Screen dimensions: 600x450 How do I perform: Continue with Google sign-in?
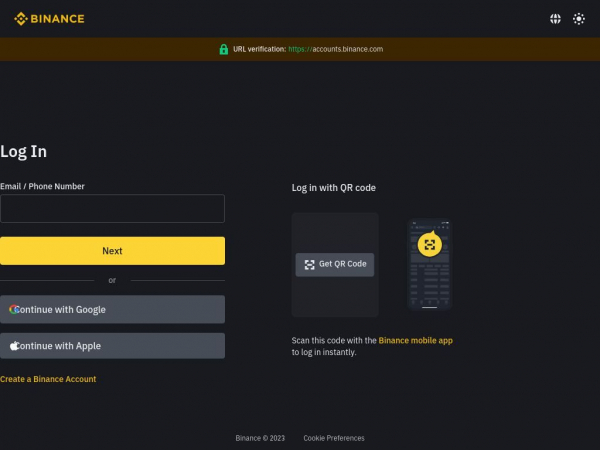click(x=112, y=309)
